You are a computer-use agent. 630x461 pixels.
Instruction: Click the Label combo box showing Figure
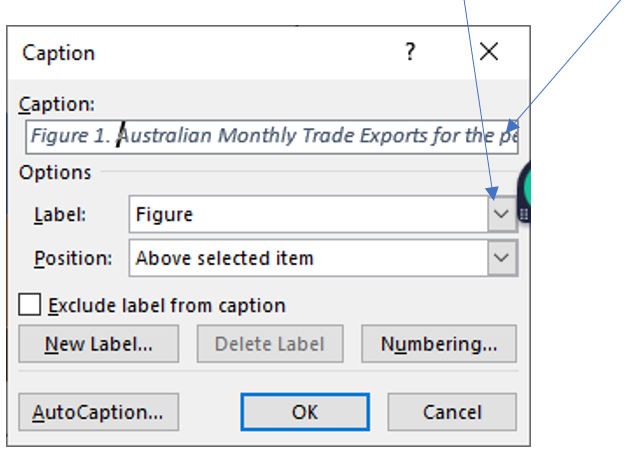pos(308,215)
